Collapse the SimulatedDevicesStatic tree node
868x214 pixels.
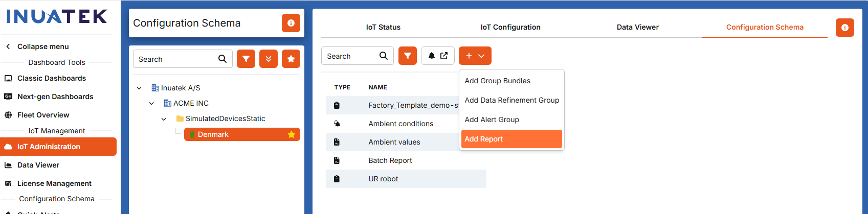164,118
